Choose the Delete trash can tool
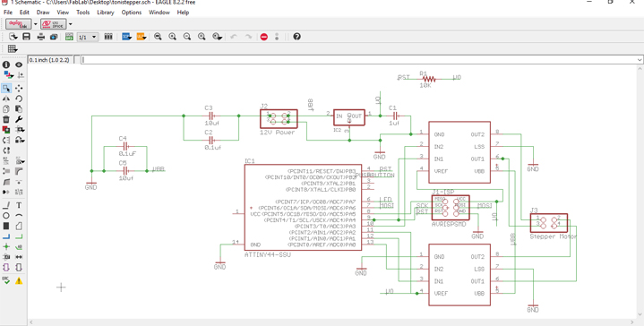 pos(6,119)
